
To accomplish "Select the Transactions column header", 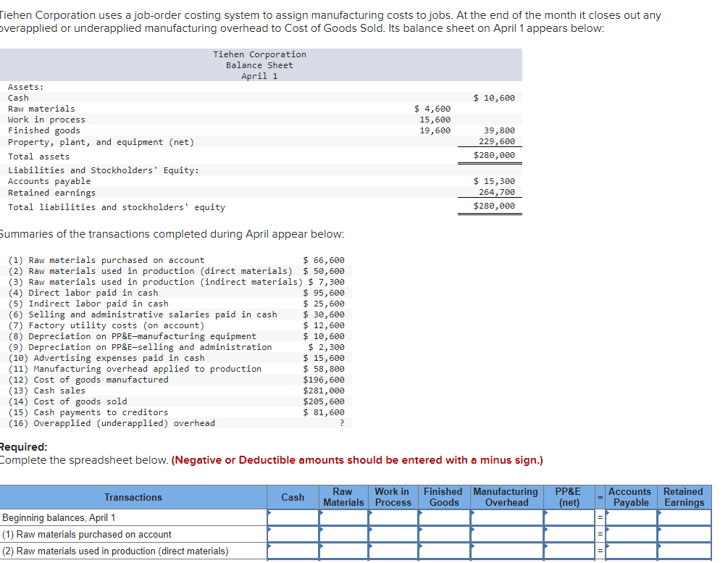I will click(x=133, y=497).
